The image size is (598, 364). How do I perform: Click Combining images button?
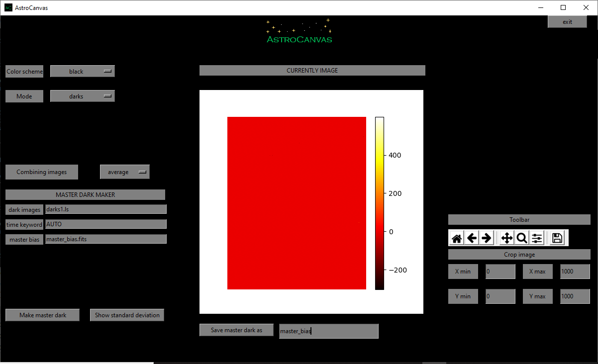(x=42, y=172)
